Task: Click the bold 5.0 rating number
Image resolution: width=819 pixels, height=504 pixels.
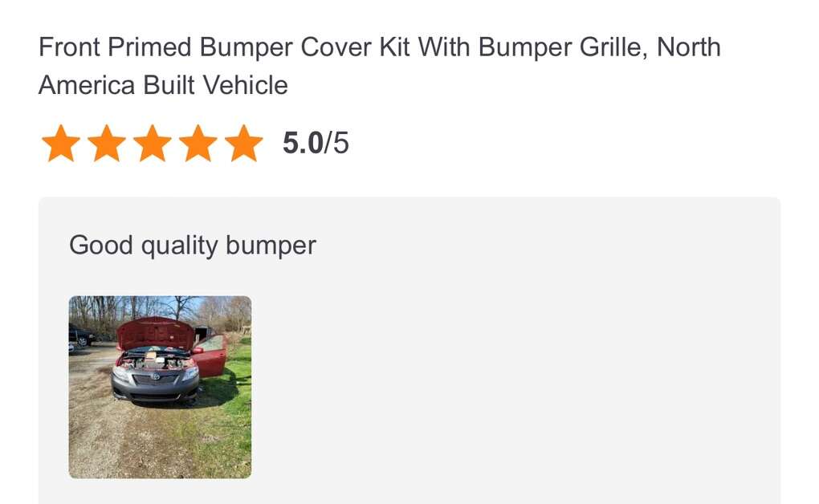Action: click(303, 144)
